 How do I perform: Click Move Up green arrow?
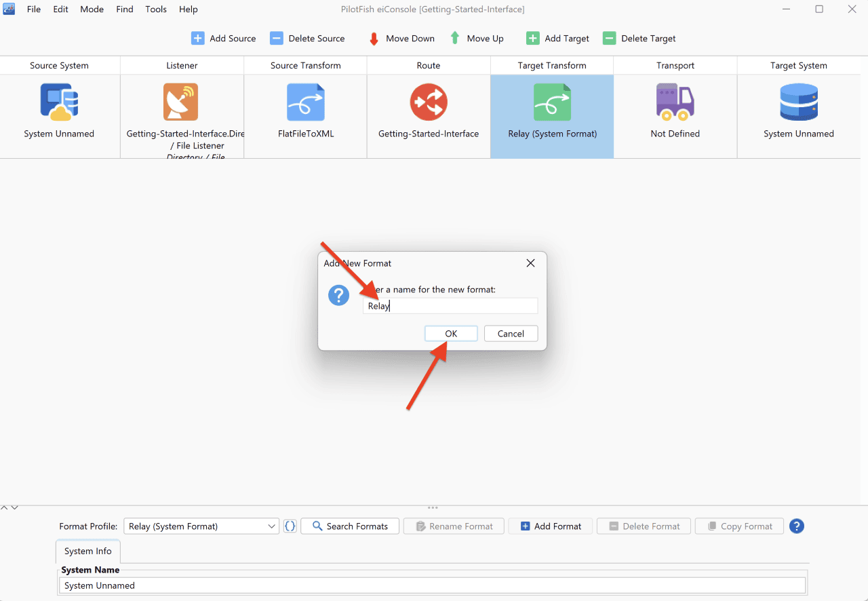click(x=455, y=39)
